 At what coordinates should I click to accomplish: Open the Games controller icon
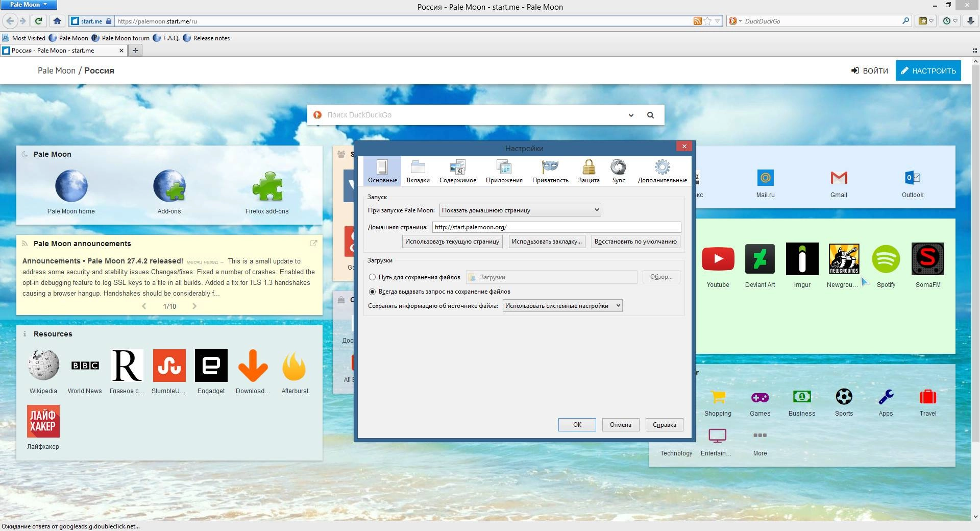click(760, 397)
